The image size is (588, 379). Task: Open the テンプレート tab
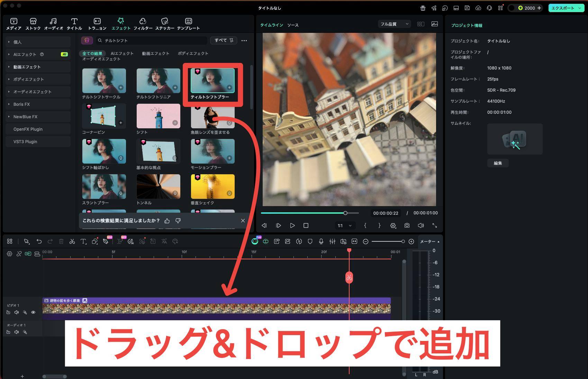[x=188, y=24]
